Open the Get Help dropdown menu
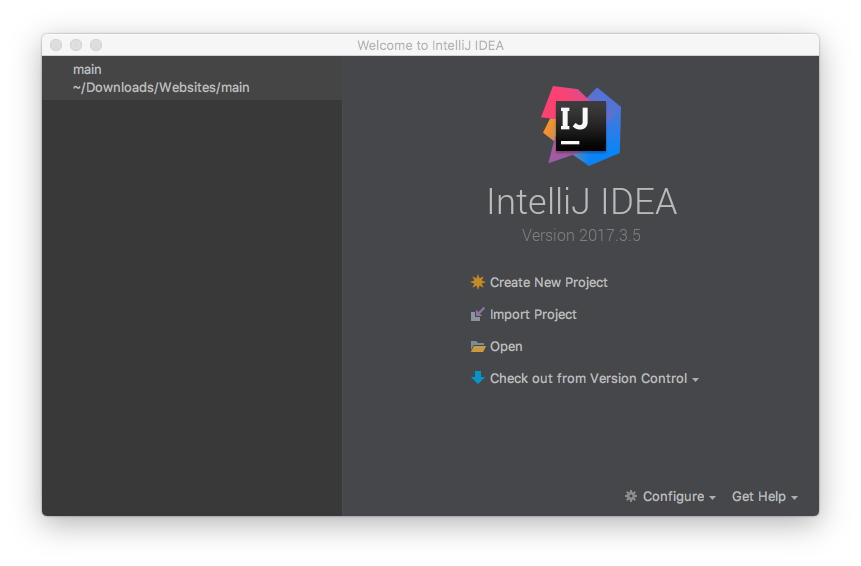Image resolution: width=861 pixels, height=566 pixels. point(765,497)
